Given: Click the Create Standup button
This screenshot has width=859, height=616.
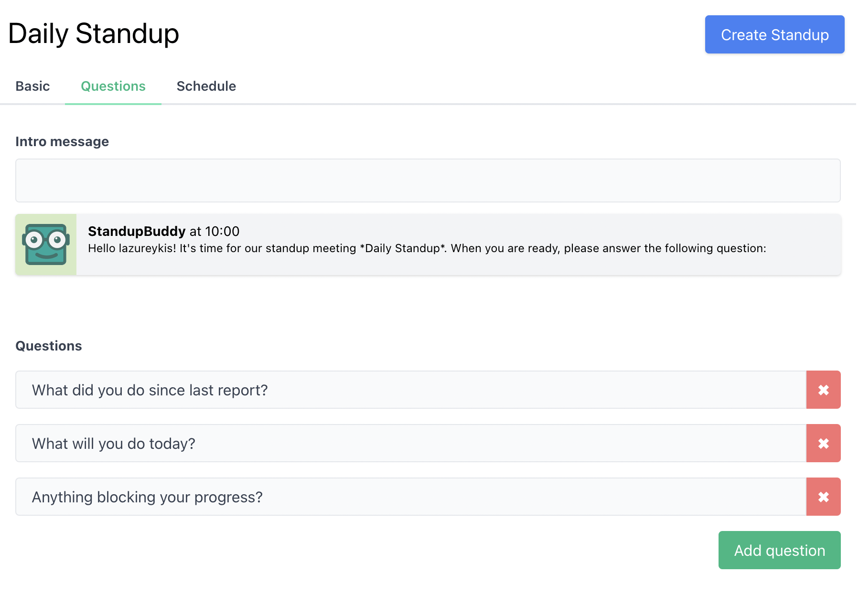Looking at the screenshot, I should pyautogui.click(x=774, y=34).
